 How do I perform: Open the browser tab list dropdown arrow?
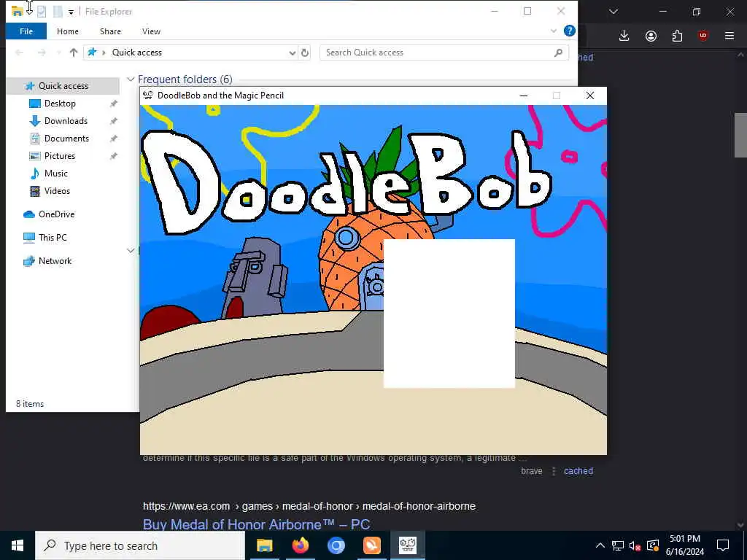[x=614, y=12]
